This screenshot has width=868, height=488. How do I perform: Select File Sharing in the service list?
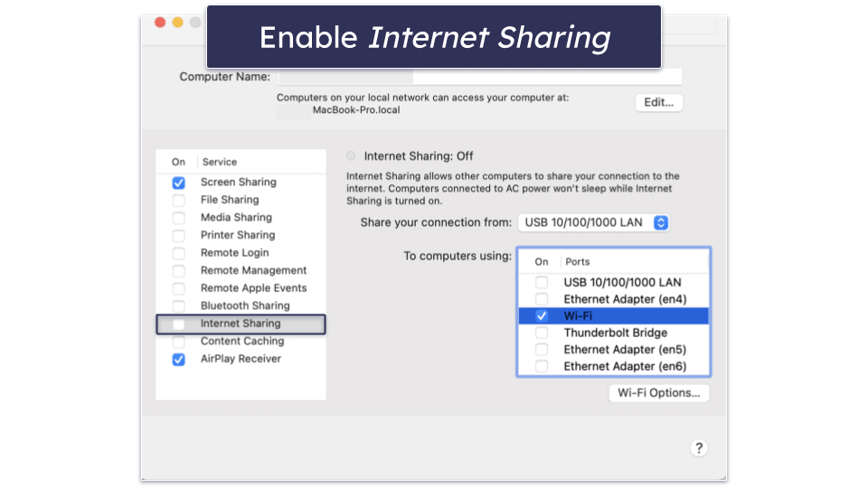pos(230,200)
